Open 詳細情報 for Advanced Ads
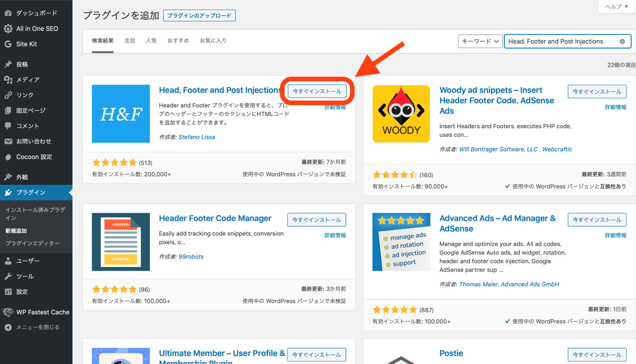This screenshot has width=636, height=364. tap(616, 235)
